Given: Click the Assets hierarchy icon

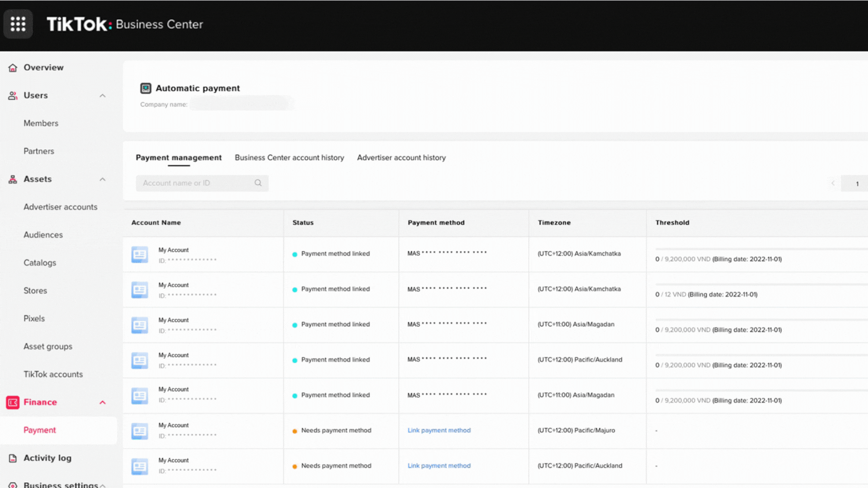Looking at the screenshot, I should (13, 179).
